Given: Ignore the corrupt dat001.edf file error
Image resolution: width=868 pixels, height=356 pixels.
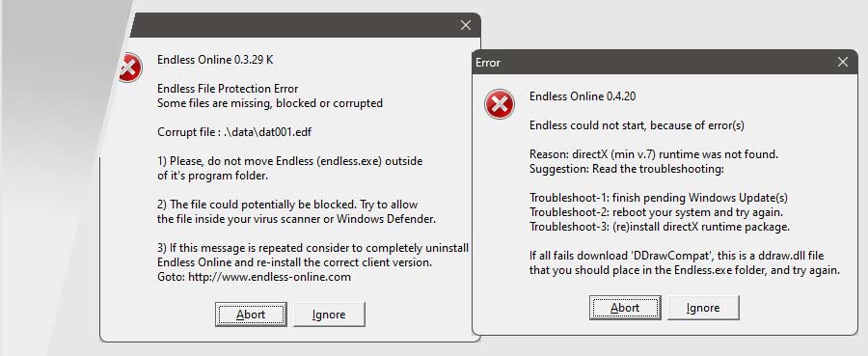Looking at the screenshot, I should coord(329,315).
